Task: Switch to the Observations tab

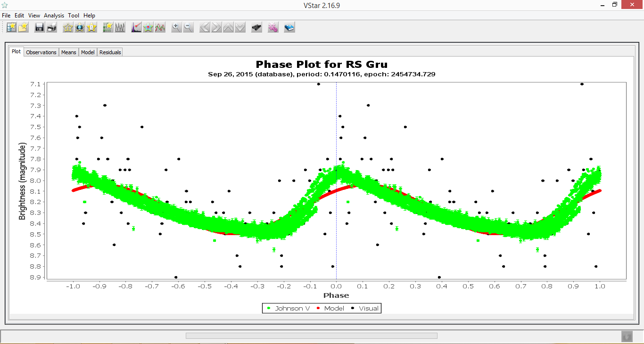Action: pyautogui.click(x=41, y=52)
